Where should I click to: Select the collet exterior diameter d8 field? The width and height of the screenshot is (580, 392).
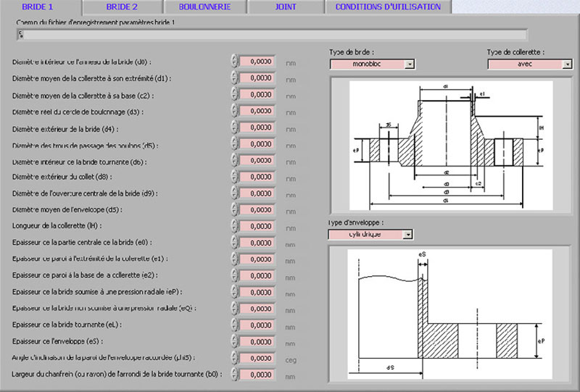[257, 178]
